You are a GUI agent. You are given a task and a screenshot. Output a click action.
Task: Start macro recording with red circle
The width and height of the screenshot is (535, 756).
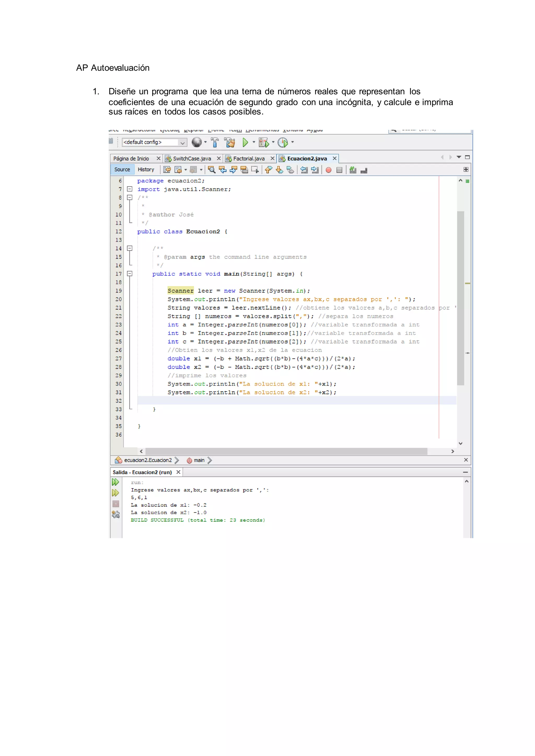[x=328, y=170]
